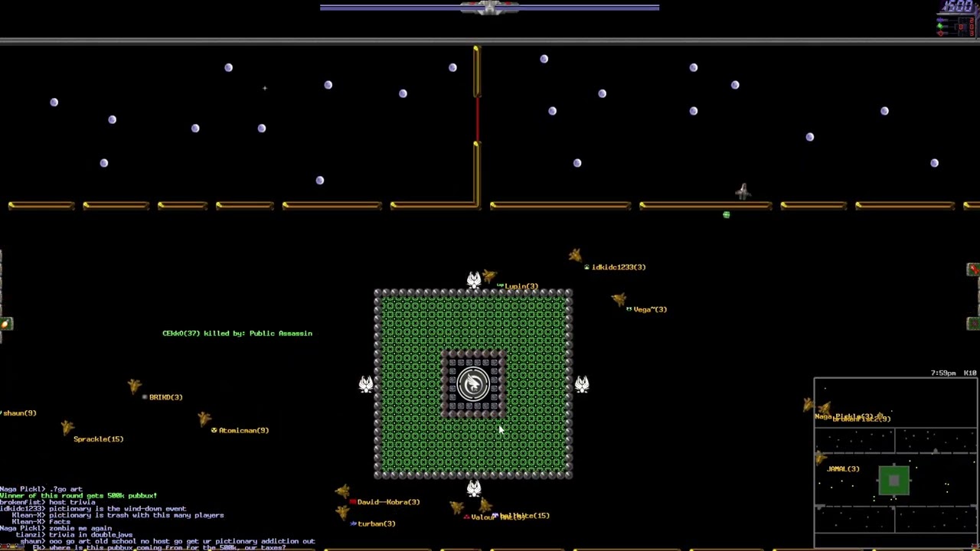Click the gray ship above the yellow barrier
Screen dimensions: 980x551
tap(742, 191)
